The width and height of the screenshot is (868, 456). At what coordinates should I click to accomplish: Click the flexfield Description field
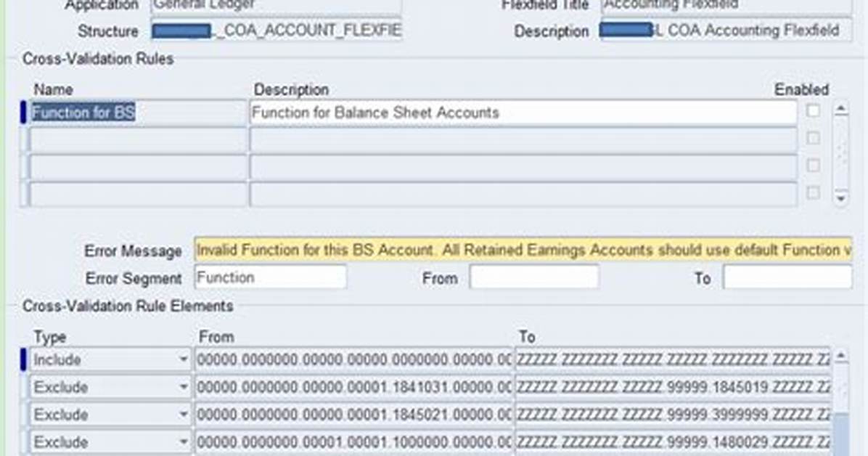point(726,30)
